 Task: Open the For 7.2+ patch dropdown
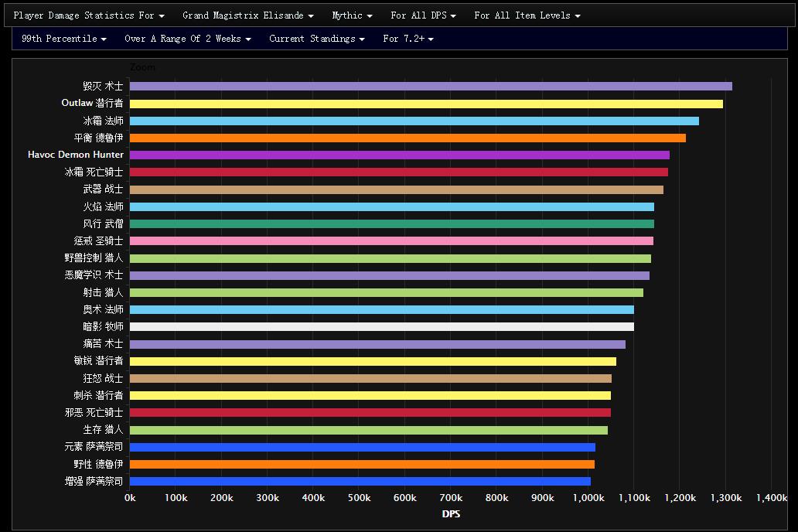[x=408, y=39]
